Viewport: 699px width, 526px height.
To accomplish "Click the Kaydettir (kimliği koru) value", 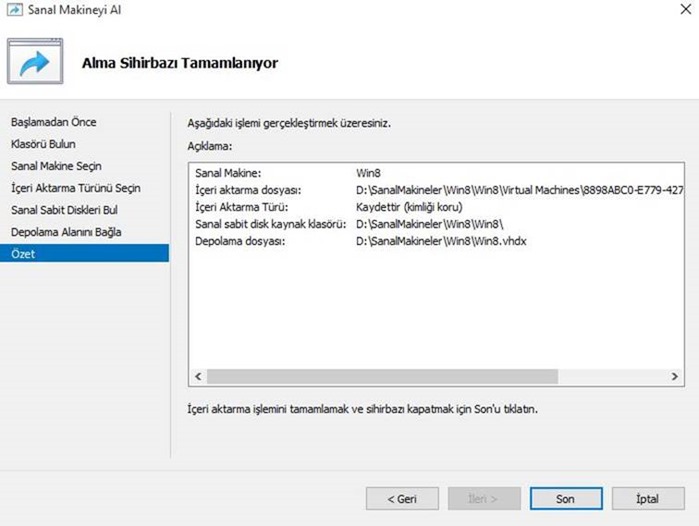I will 409,207.
